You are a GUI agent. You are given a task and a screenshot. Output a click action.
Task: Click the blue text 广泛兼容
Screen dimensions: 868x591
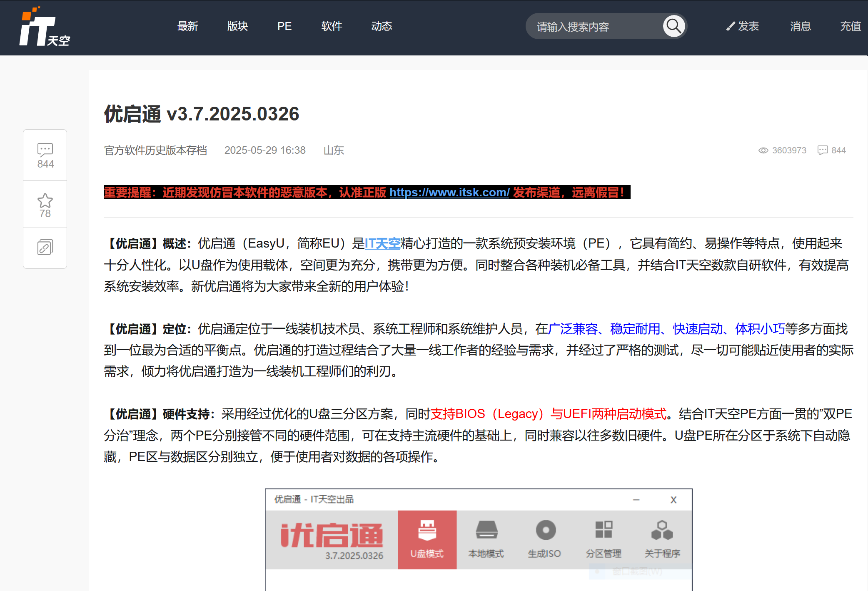(x=573, y=329)
